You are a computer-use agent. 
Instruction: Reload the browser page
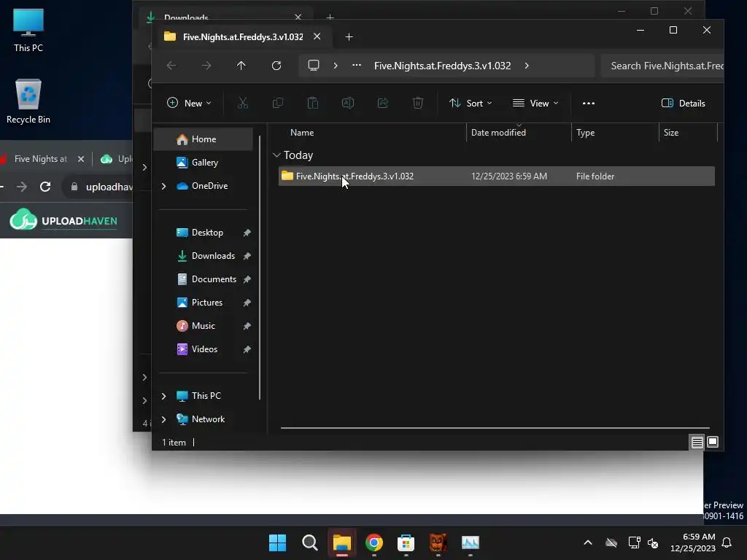point(45,187)
